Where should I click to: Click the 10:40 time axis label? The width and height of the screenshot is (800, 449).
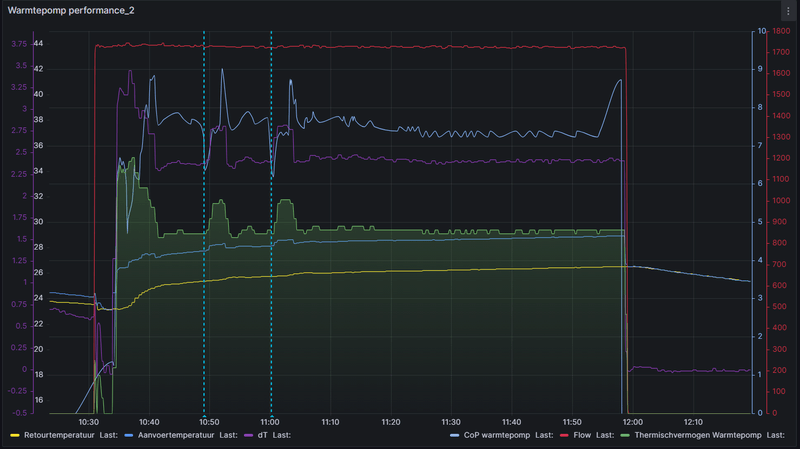pos(149,422)
